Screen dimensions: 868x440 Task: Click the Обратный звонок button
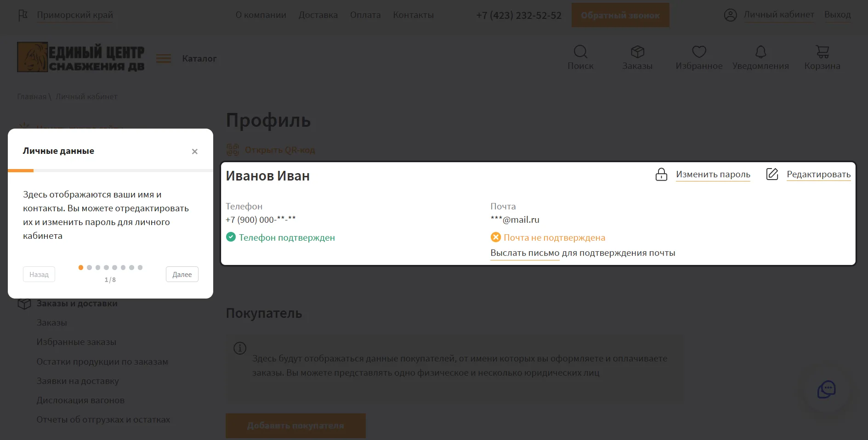pyautogui.click(x=620, y=15)
